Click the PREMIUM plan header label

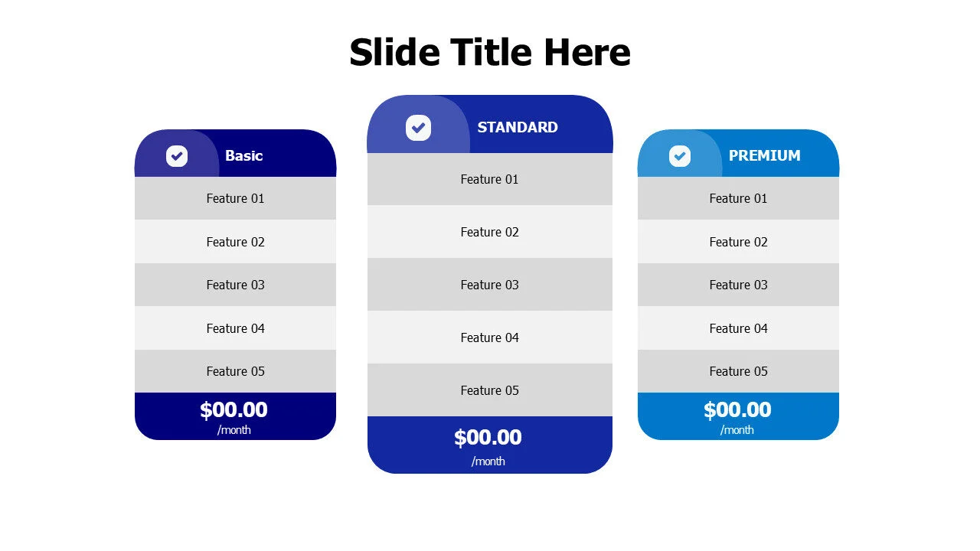(x=764, y=155)
